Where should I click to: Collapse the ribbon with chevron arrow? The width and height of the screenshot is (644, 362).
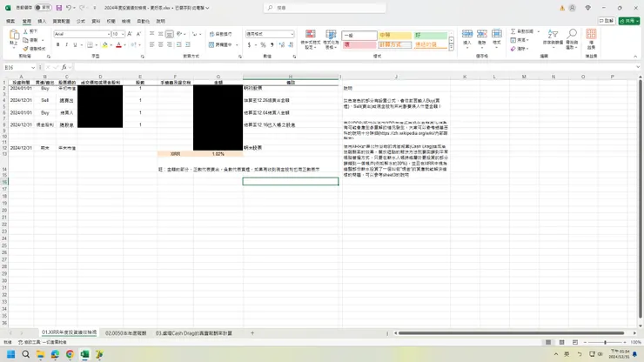pyautogui.click(x=635, y=57)
